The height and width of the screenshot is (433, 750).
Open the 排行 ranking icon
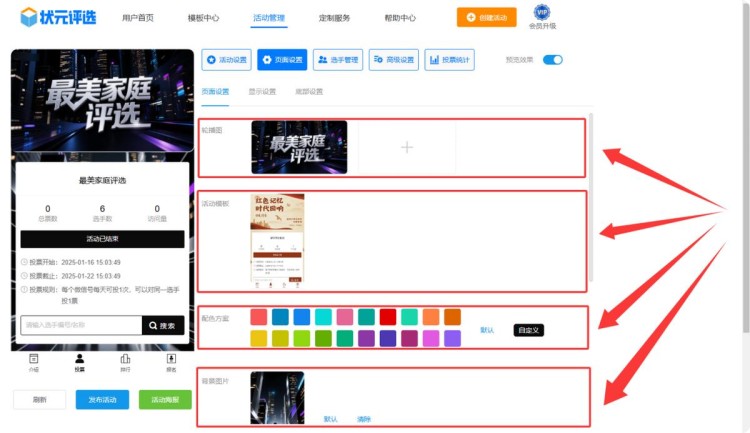125,362
